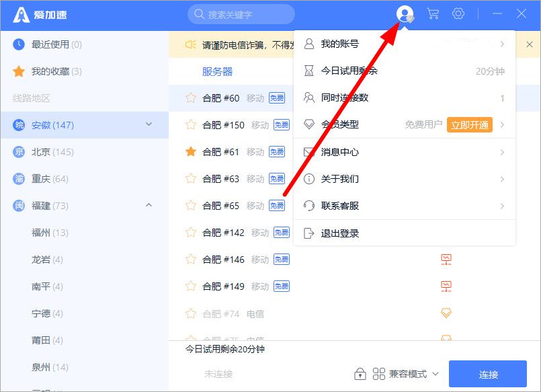The width and height of the screenshot is (541, 392).
Task: Collapse the 福建 region chevron
Action: click(x=149, y=205)
